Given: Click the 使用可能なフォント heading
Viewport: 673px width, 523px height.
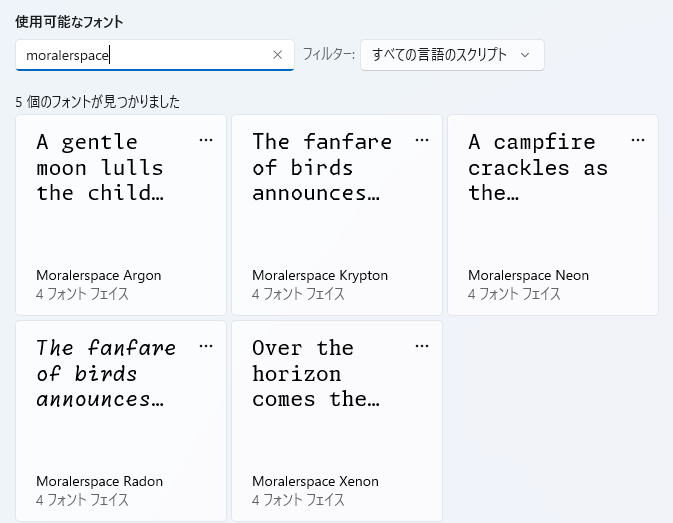Looking at the screenshot, I should coord(69,21).
